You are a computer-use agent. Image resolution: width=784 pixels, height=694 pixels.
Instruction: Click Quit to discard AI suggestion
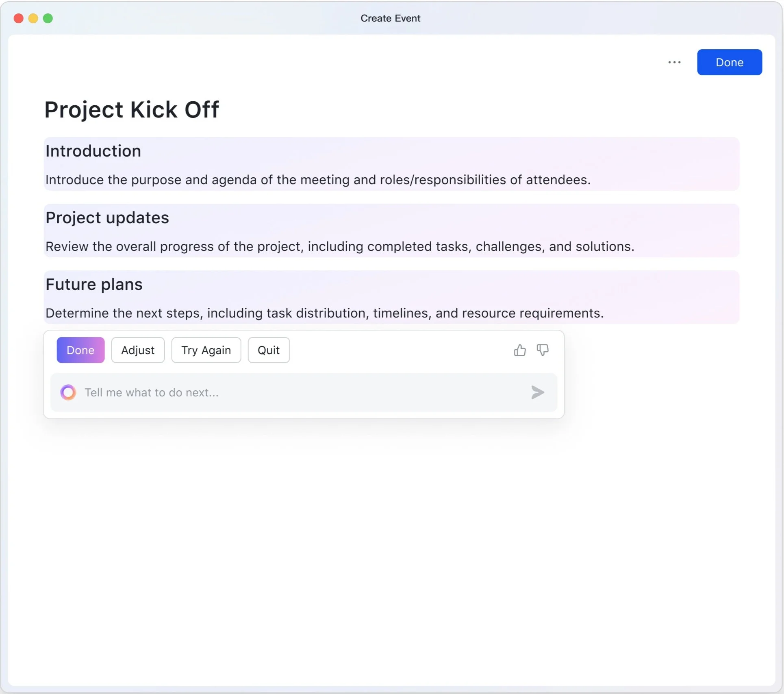click(x=268, y=350)
